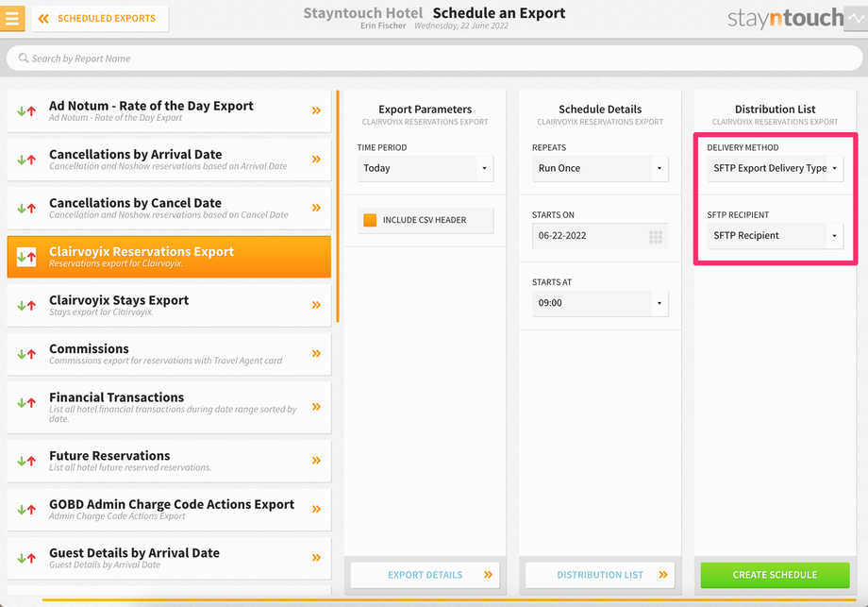Click the green Create Schedule button
868x607 pixels.
pos(775,575)
